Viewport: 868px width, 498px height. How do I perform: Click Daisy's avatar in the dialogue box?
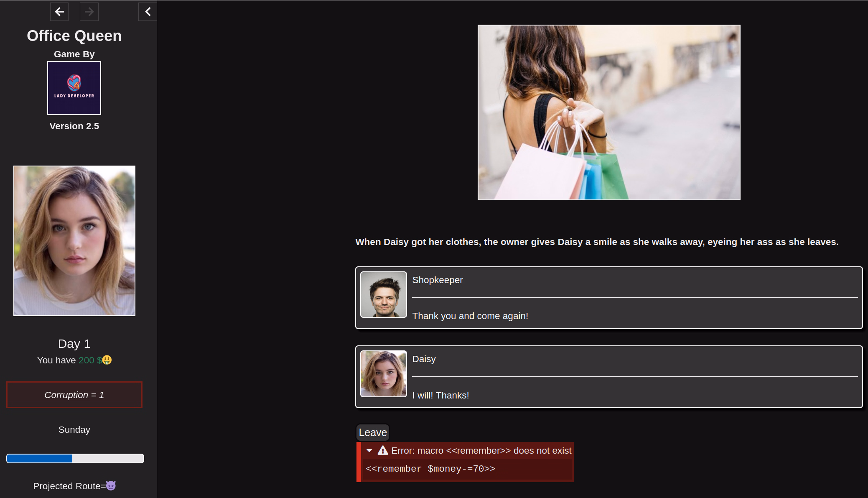384,374
